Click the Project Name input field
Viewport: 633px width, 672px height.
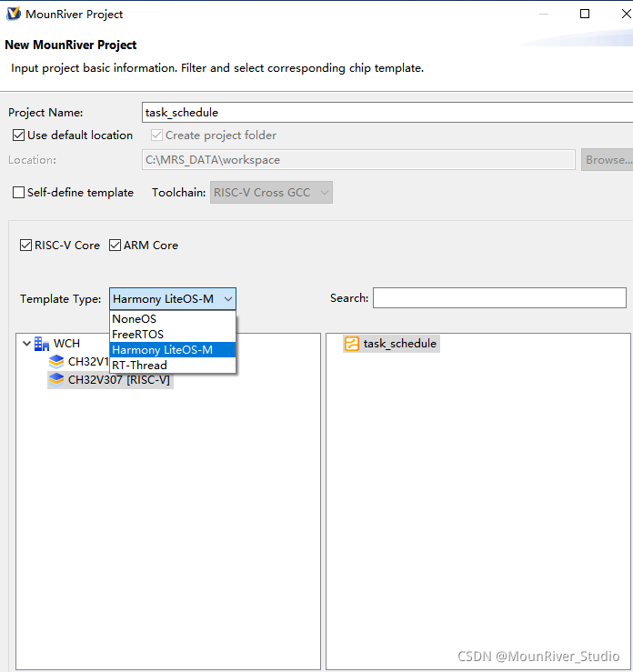pyautogui.click(x=387, y=112)
